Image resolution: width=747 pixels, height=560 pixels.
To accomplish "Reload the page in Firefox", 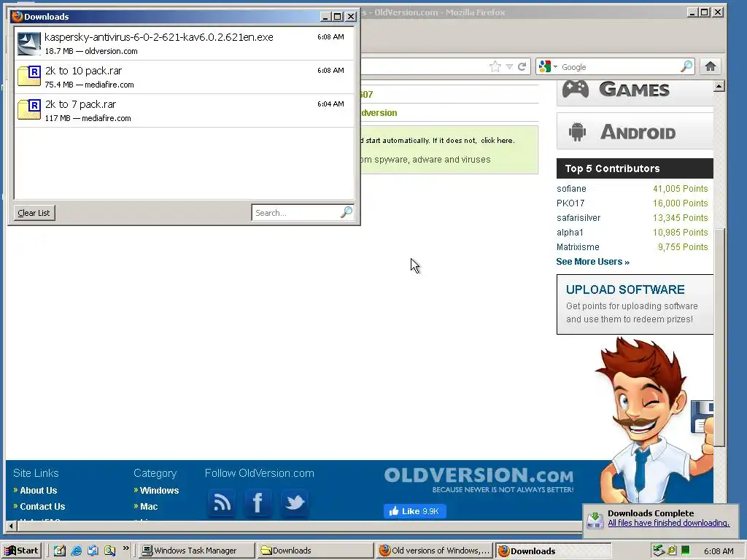I will [x=522, y=66].
